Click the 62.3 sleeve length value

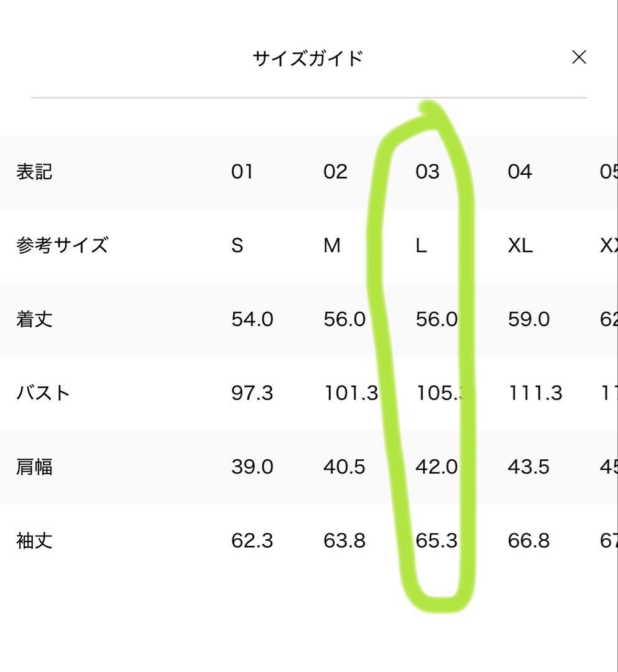pos(252,541)
